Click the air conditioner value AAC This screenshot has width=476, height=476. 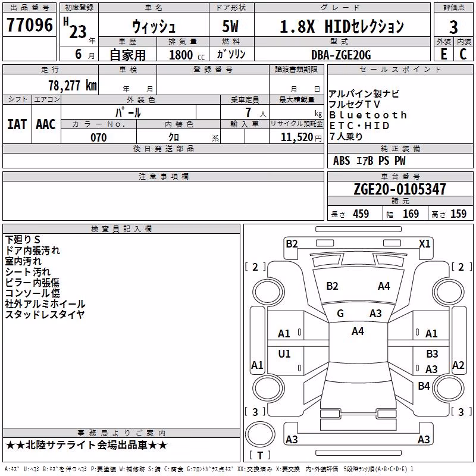click(x=46, y=124)
